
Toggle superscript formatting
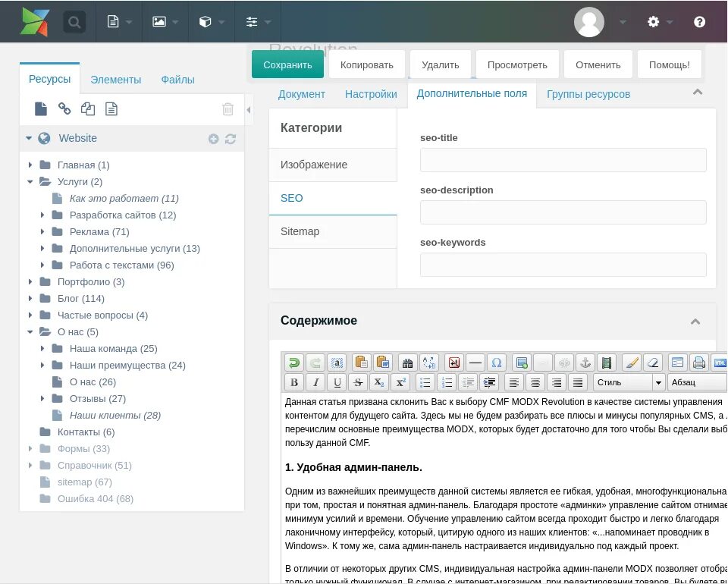click(x=400, y=382)
